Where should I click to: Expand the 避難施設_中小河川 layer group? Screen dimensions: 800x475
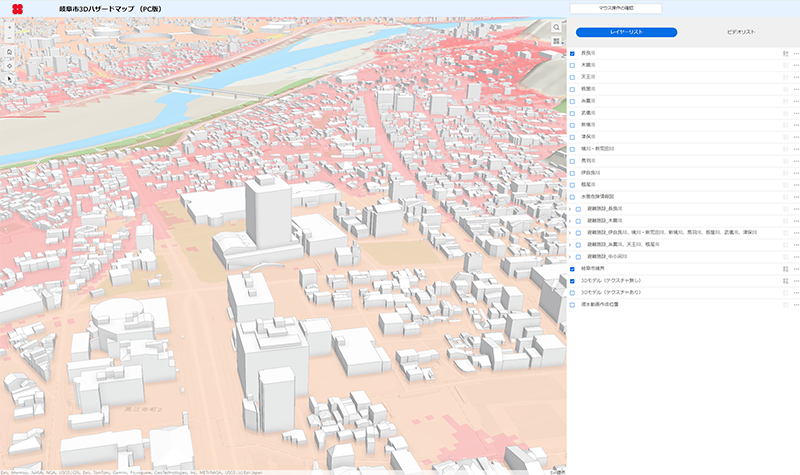(571, 257)
